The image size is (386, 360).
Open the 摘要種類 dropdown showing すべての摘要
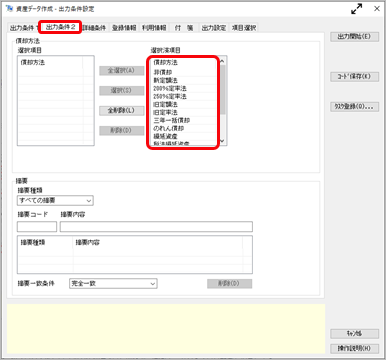pos(55,200)
